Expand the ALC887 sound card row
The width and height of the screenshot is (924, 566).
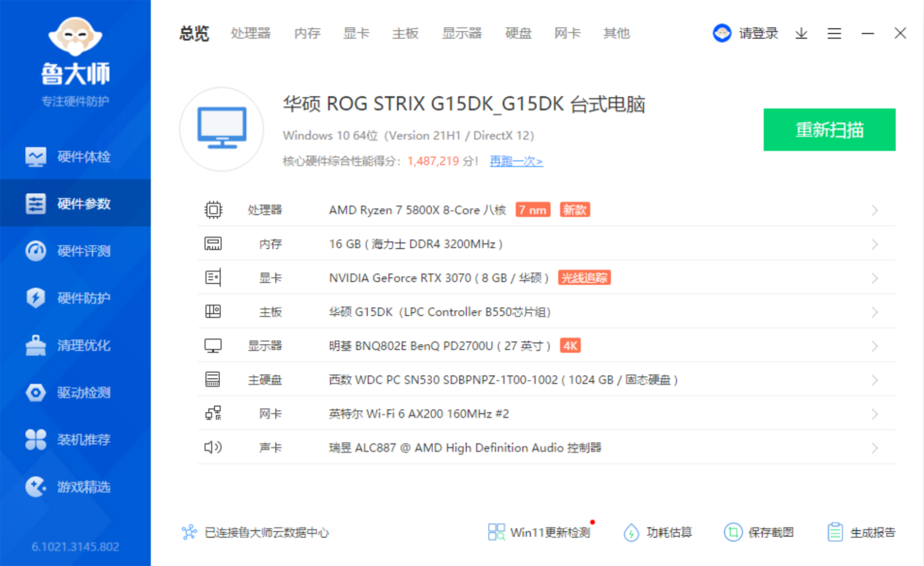547,448
